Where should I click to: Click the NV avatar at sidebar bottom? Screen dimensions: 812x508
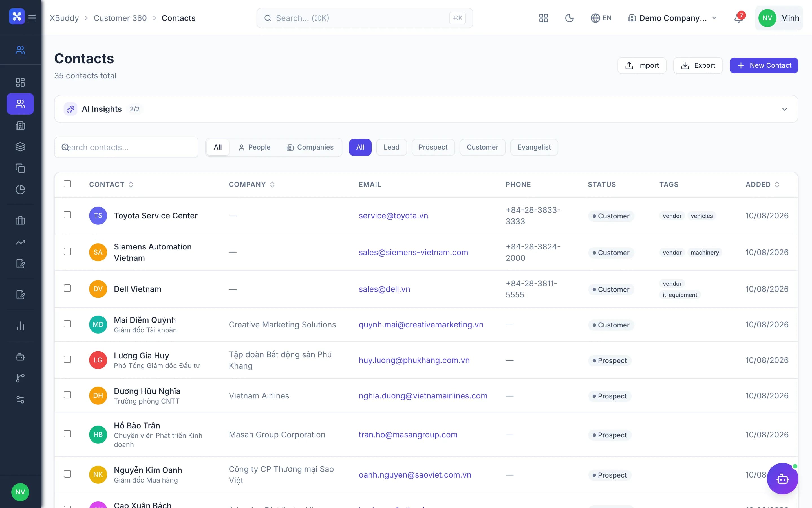point(20,492)
